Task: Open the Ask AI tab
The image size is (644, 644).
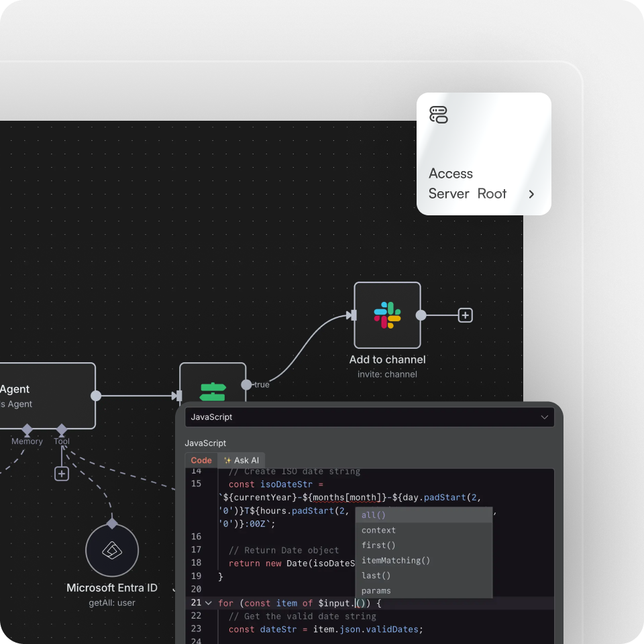Action: click(x=241, y=460)
